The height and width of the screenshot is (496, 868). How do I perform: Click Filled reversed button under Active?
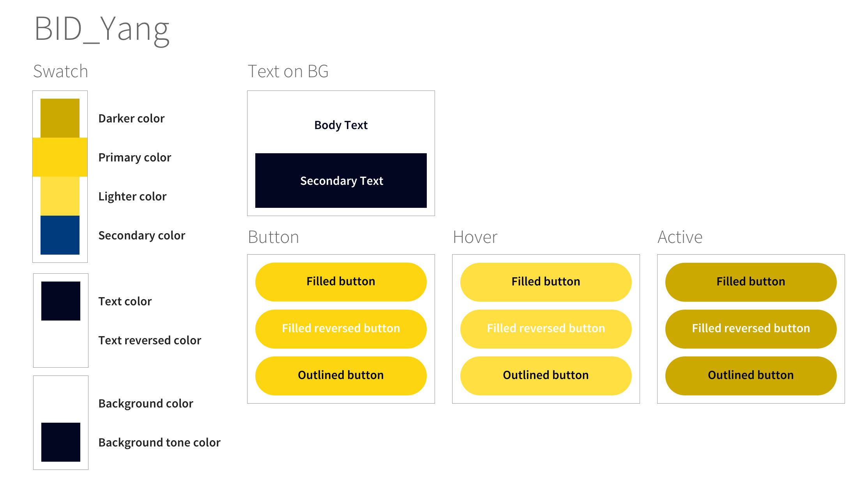(x=751, y=329)
